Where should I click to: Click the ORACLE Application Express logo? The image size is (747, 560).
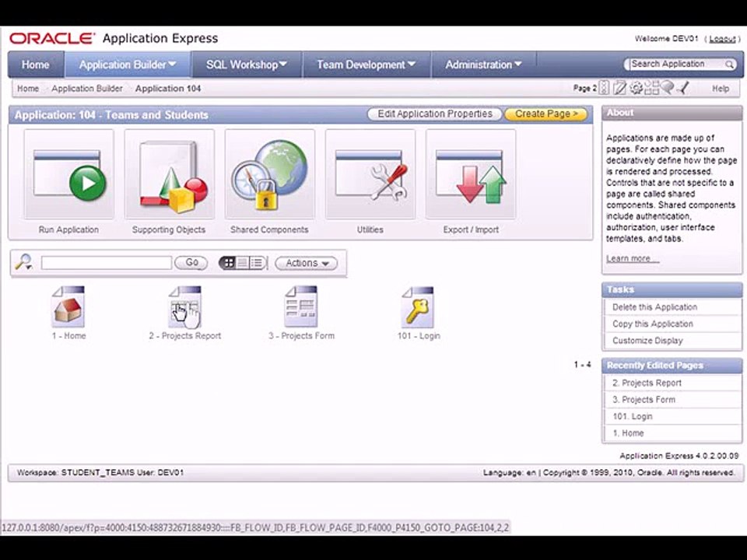[114, 39]
